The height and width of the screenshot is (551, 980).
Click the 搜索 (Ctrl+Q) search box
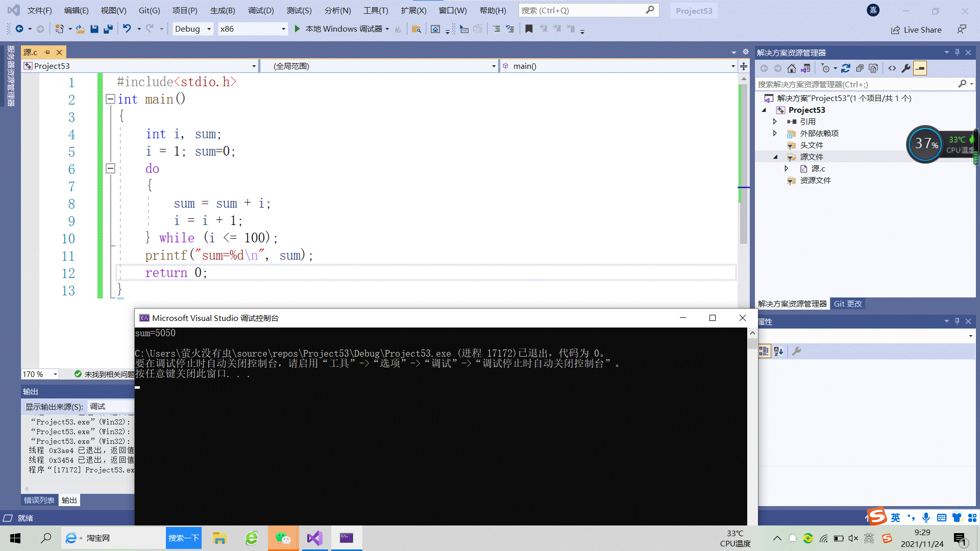click(582, 10)
